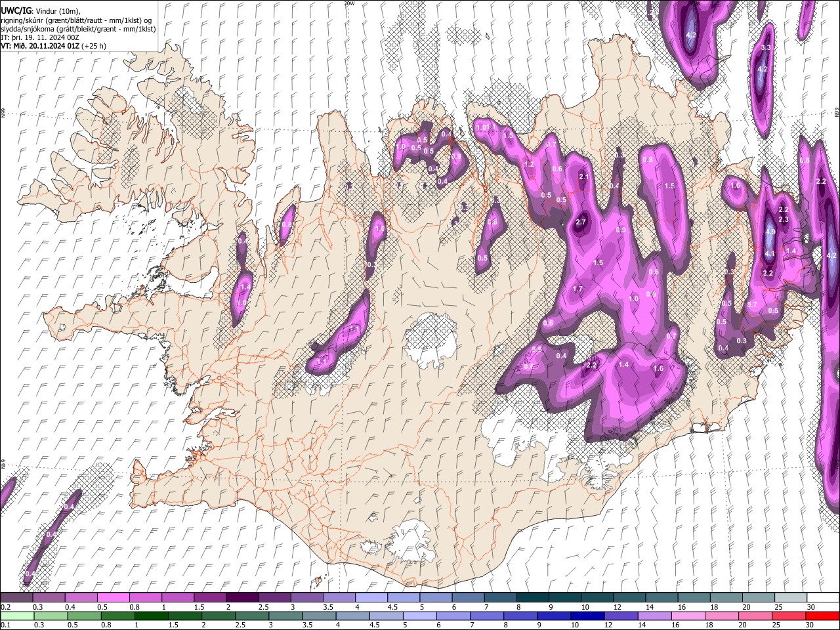
Task: Click the bright red rain swatch after 30
Action: pos(823,616)
